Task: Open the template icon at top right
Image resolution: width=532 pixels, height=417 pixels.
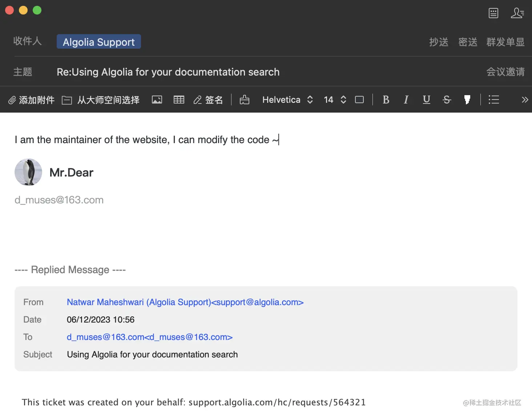Action: [x=493, y=13]
